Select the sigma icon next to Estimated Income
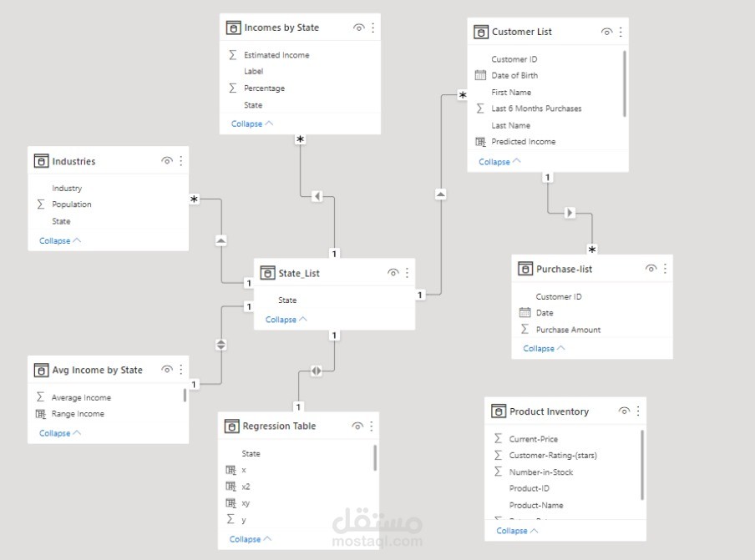 pyautogui.click(x=233, y=54)
